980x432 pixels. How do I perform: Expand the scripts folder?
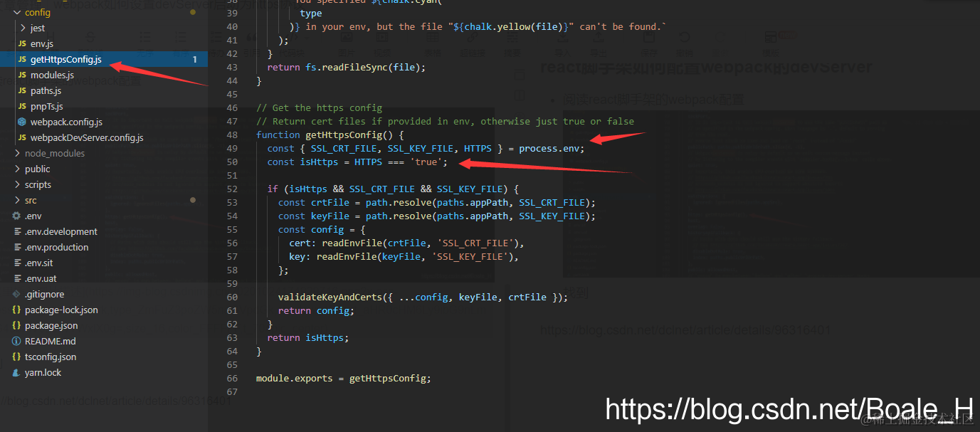pos(17,184)
